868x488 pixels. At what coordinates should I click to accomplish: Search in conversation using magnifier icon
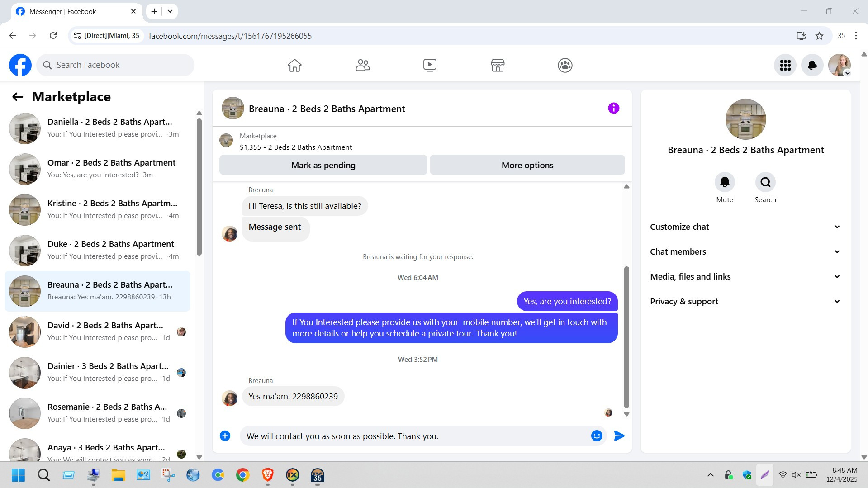(765, 182)
